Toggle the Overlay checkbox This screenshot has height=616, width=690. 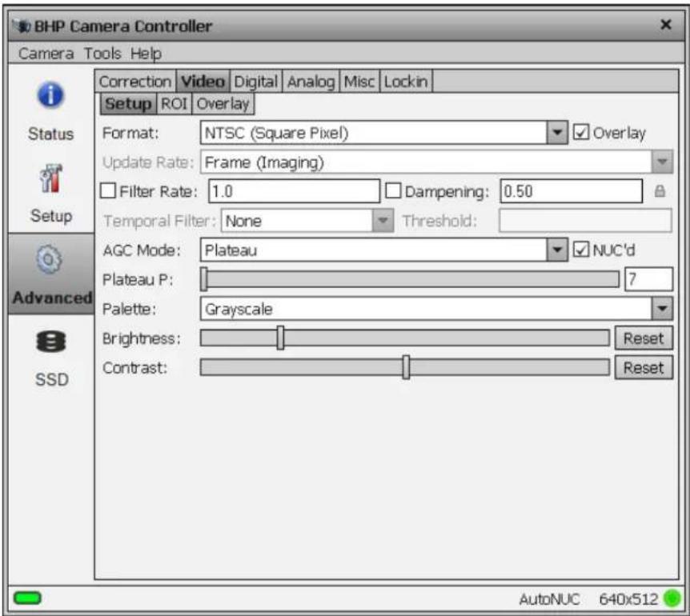pyautogui.click(x=581, y=132)
